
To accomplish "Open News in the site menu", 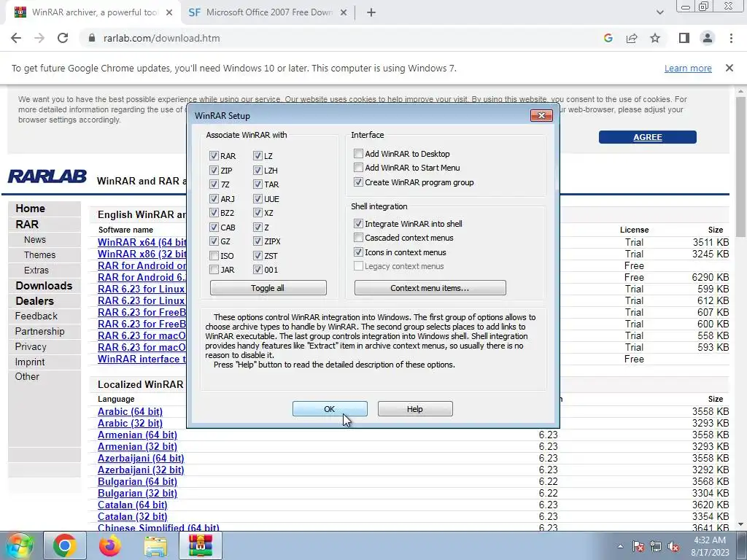I will (35, 239).
